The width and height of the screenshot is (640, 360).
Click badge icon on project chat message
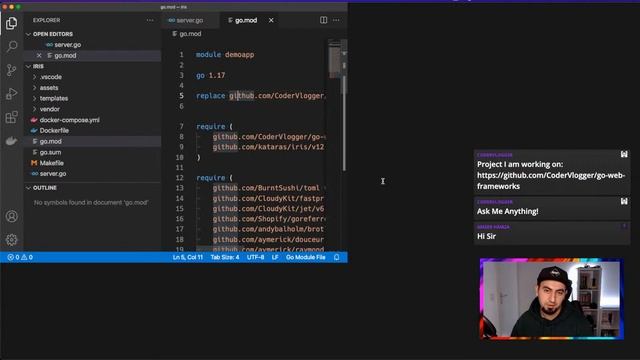[624, 154]
